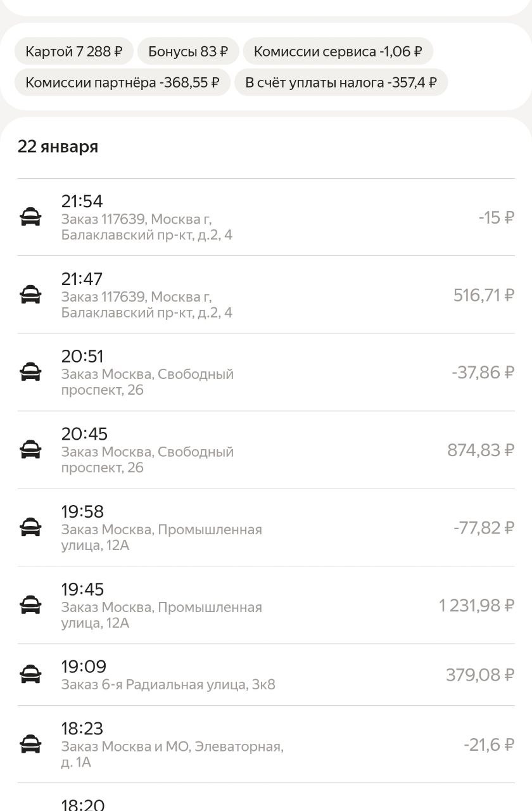Open the 516,71 ₽ Балаклавский order
Viewport: 532px width, 811px height.
point(266,295)
